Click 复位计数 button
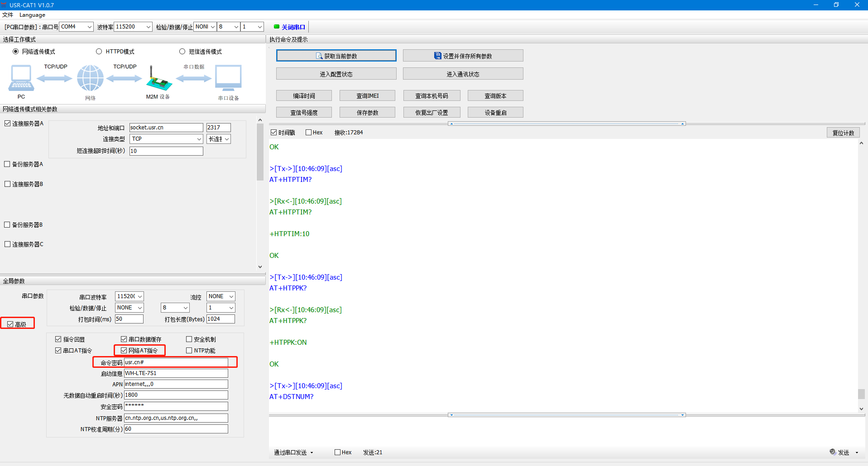868x466 pixels. 843,133
